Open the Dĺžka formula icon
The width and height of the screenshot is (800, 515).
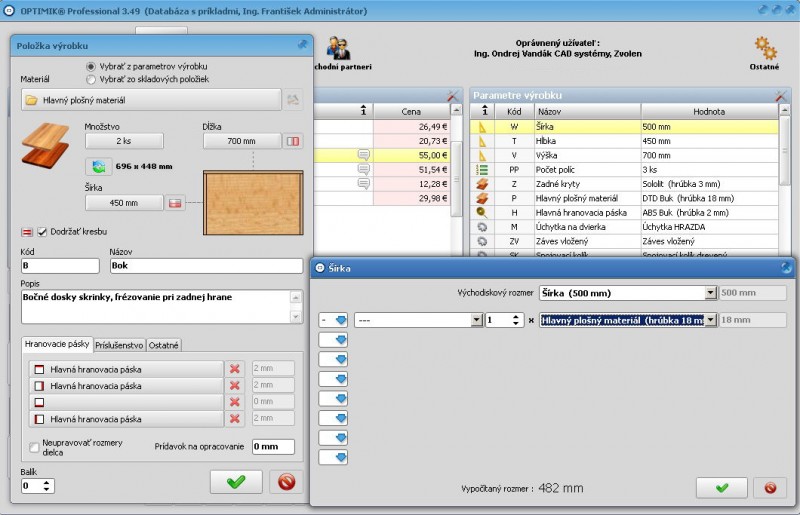point(293,141)
